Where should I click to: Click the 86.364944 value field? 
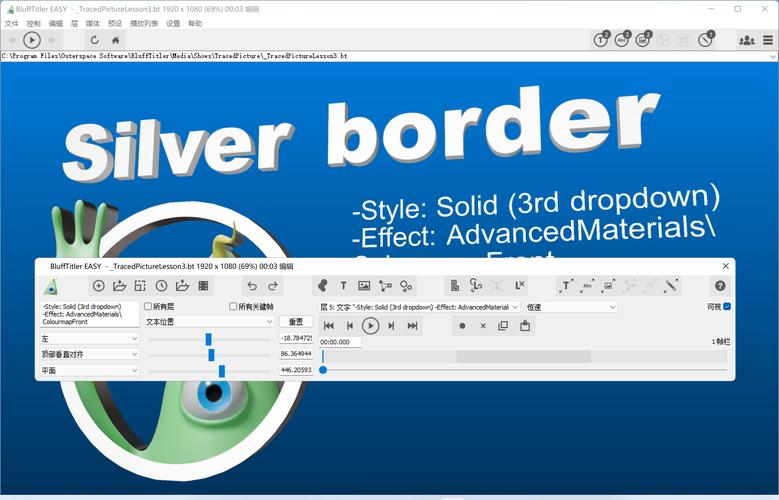296,354
